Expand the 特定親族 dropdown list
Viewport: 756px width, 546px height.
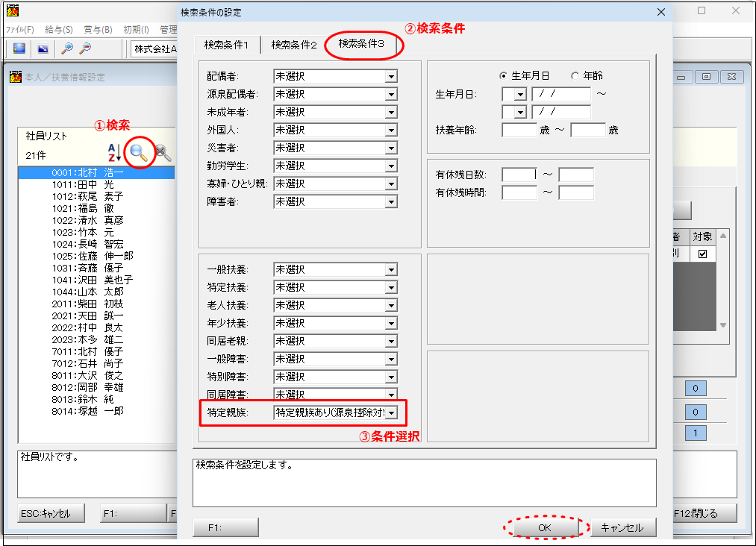click(x=391, y=412)
